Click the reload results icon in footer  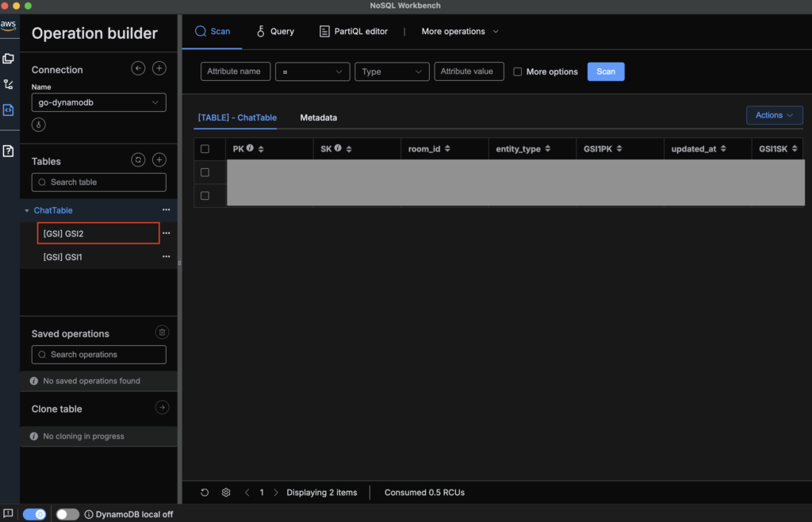[x=205, y=493]
